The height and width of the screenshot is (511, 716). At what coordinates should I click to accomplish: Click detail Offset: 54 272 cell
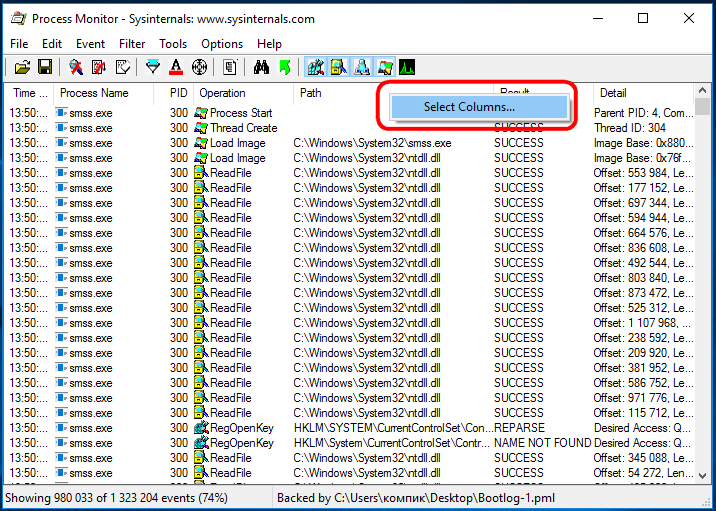[x=644, y=473]
